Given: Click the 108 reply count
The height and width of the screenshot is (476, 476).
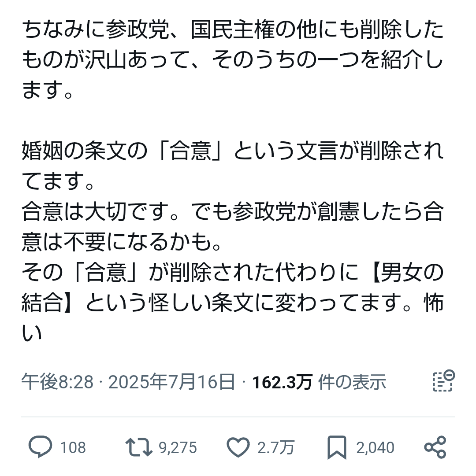Looking at the screenshot, I should pyautogui.click(x=73, y=447).
